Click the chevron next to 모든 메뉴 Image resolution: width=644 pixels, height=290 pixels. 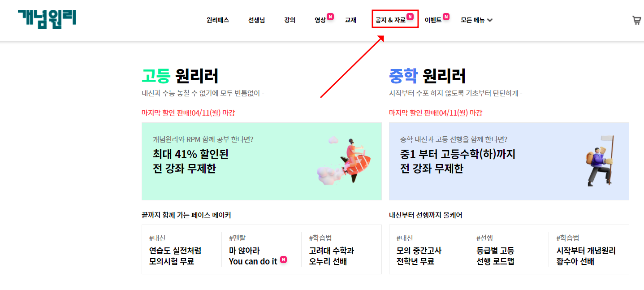point(490,20)
